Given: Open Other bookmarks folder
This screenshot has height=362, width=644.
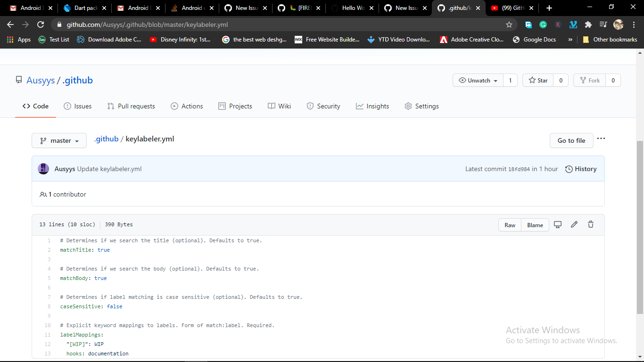Looking at the screenshot, I should coord(610,40).
